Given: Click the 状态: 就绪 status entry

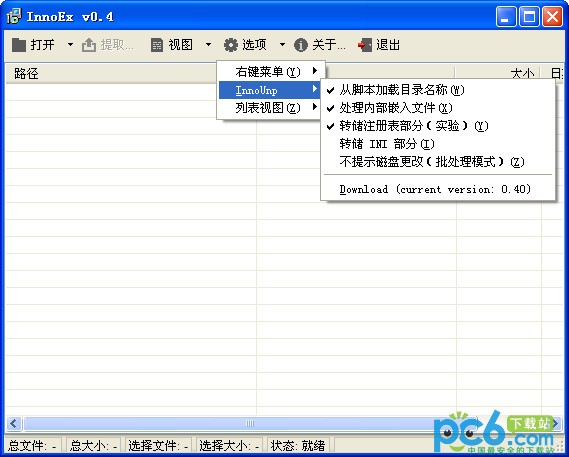Looking at the screenshot, I should (298, 445).
